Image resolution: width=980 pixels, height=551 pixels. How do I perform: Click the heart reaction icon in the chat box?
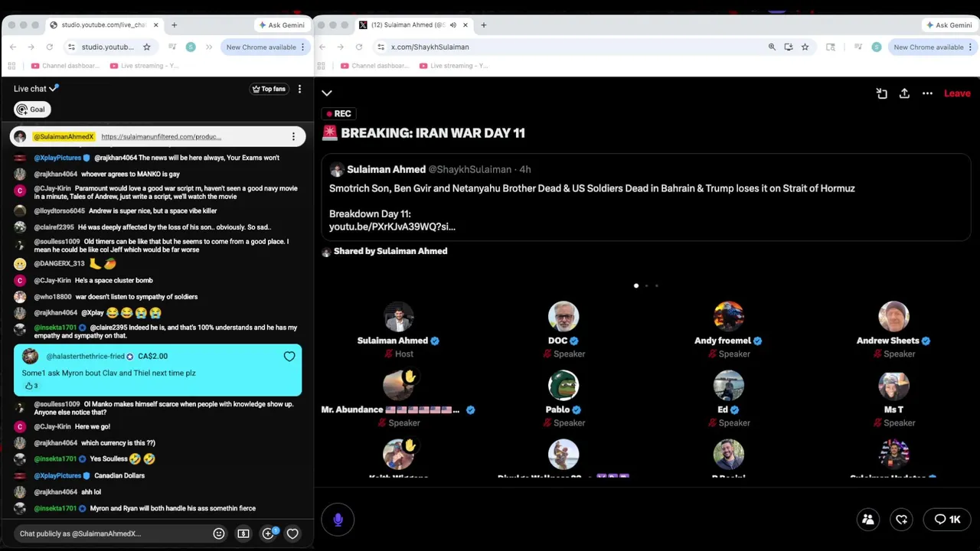292,533
